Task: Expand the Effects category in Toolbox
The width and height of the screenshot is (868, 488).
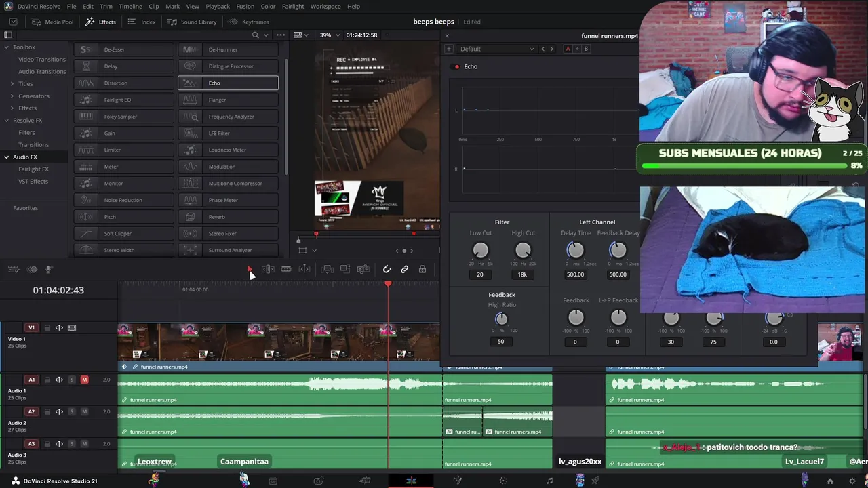Action: click(x=12, y=108)
